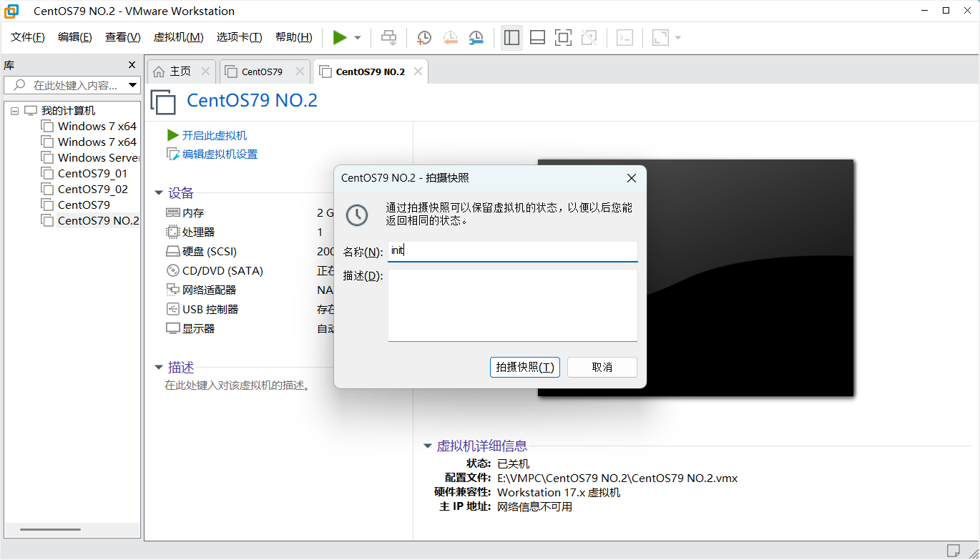The width and height of the screenshot is (980, 560).
Task: Open the 选项卡(T) menu
Action: pos(240,37)
